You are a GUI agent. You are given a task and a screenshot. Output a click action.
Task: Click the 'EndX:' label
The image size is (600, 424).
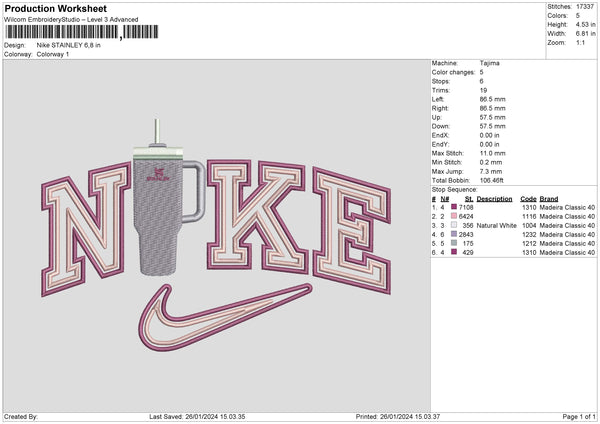tap(440, 135)
